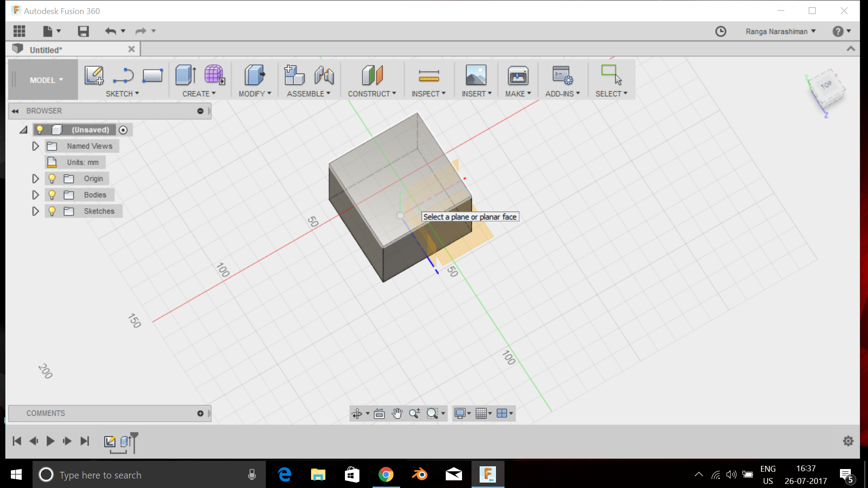Redo the last action
868x488 pixels.
141,31
